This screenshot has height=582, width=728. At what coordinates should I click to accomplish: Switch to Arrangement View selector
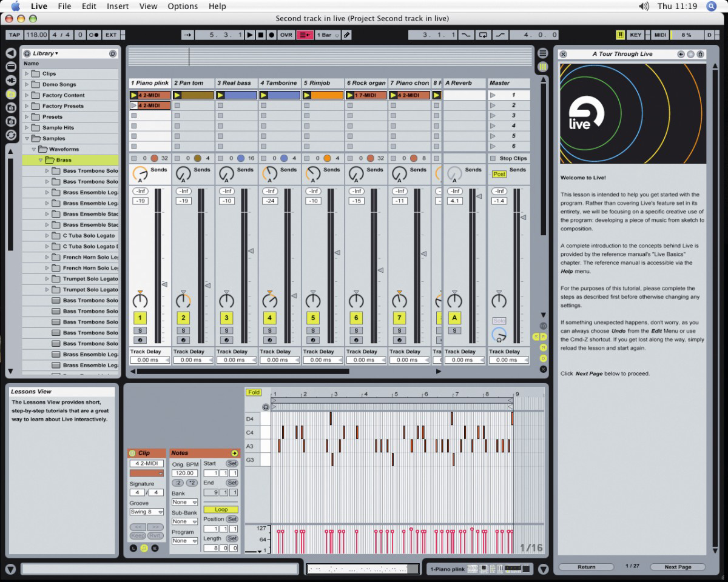(543, 53)
